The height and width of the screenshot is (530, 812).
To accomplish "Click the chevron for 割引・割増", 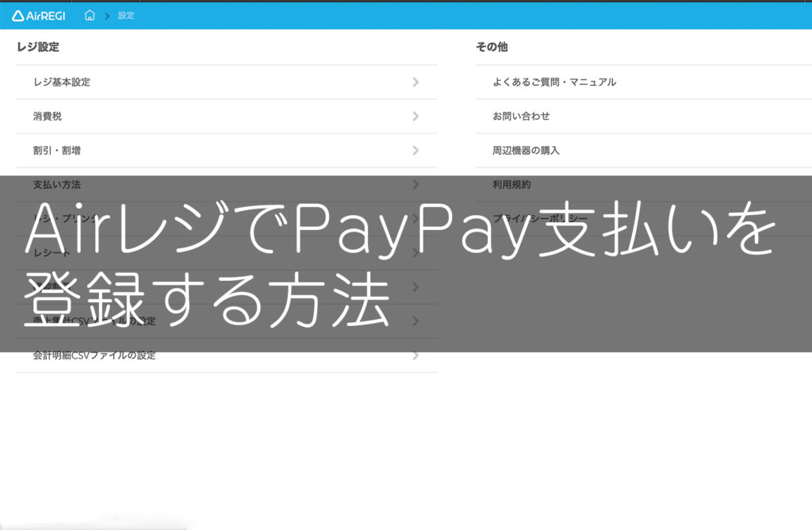I will [416, 151].
